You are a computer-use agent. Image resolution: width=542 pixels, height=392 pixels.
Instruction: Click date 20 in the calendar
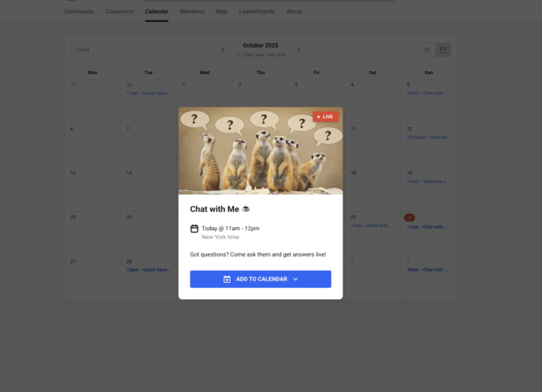click(x=73, y=217)
